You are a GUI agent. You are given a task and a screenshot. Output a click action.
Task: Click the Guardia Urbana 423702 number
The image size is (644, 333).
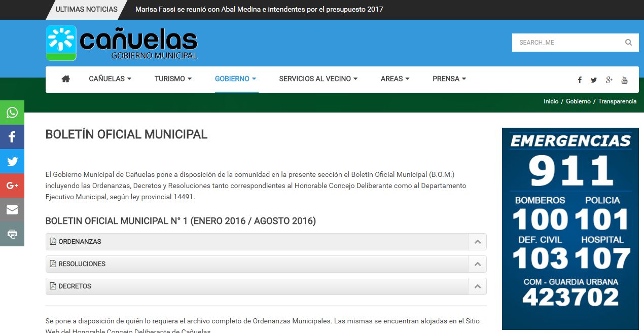[570, 297]
